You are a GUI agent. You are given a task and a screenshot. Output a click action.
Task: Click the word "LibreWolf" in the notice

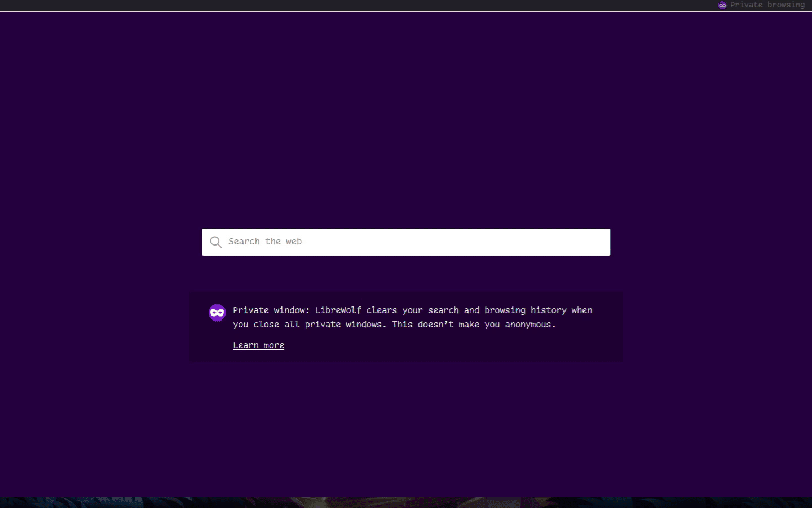[338, 310]
